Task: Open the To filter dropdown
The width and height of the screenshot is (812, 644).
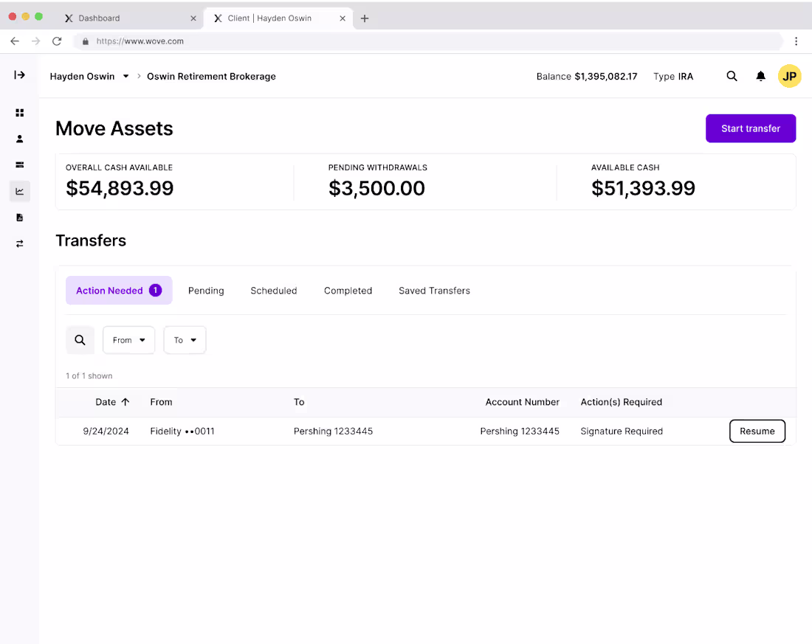Action: (x=185, y=340)
